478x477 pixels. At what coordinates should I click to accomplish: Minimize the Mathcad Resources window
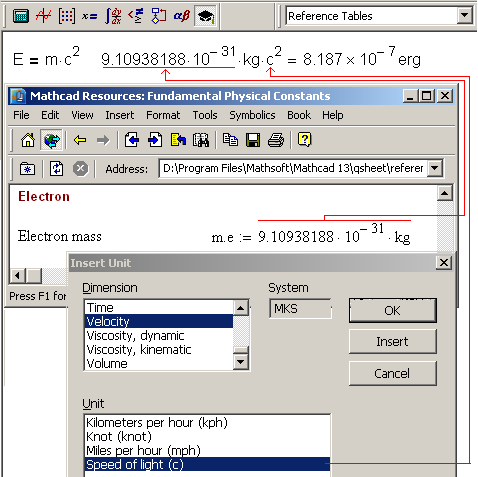point(410,96)
